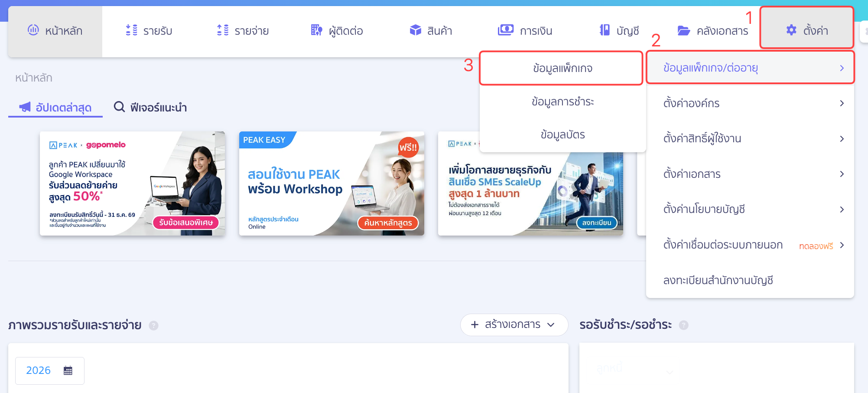Click the ผู้ติดต่อ contacts building icon

317,30
